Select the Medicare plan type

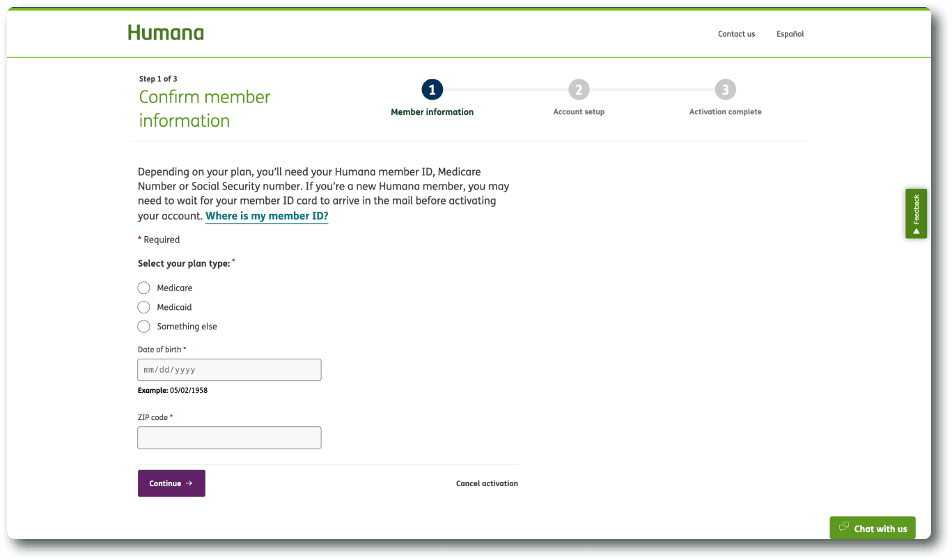click(x=144, y=288)
